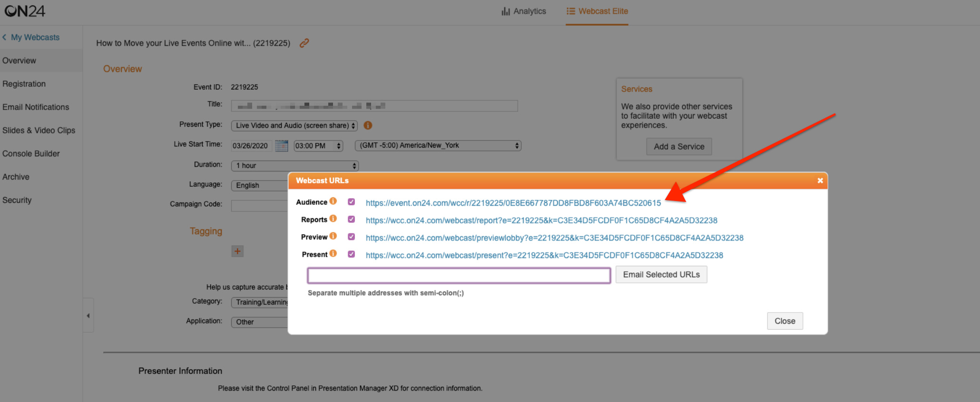This screenshot has width=980, height=402.
Task: Click the Close button in dialog
Action: coord(785,321)
